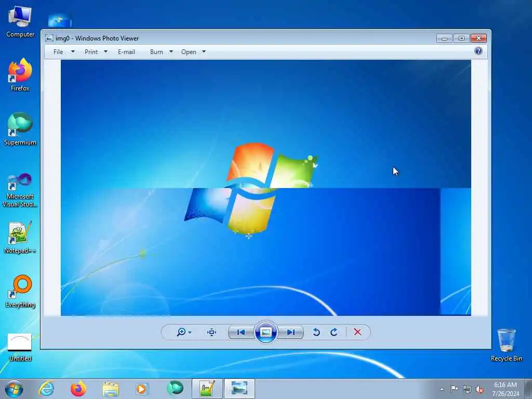The height and width of the screenshot is (399, 532).
Task: Click Photo Viewer taskbar button
Action: pyautogui.click(x=239, y=389)
